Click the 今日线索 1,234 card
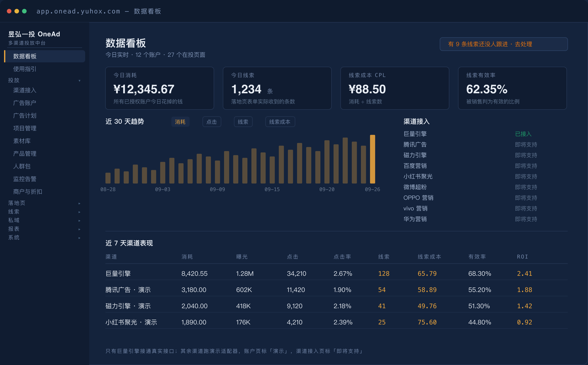The height and width of the screenshot is (365, 588). point(277,88)
